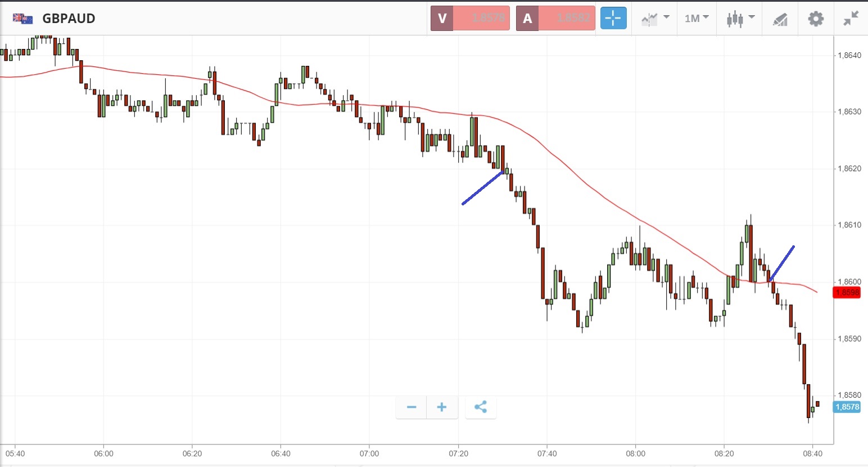Click the GBPAUD flag icon
The height and width of the screenshot is (467, 868).
[x=23, y=19]
